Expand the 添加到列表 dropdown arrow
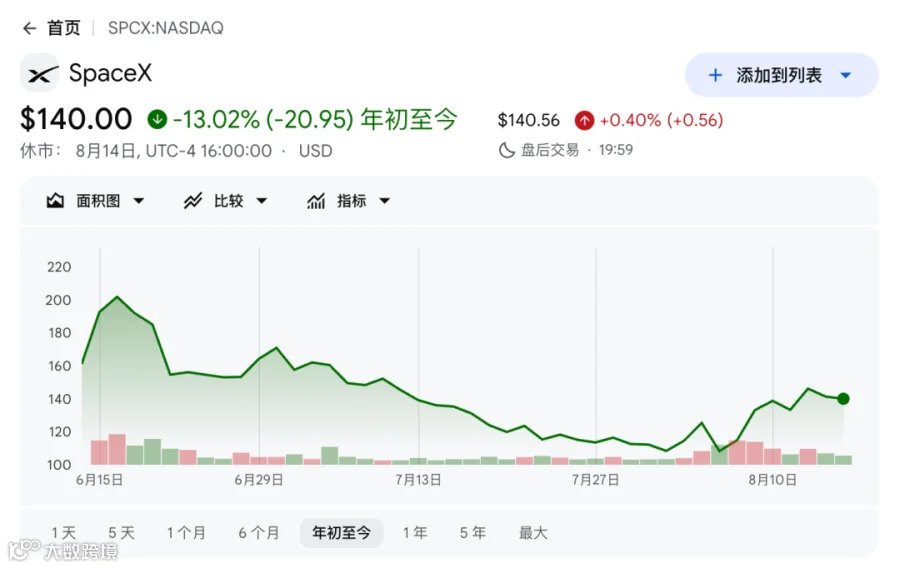The height and width of the screenshot is (568, 900). pos(845,75)
